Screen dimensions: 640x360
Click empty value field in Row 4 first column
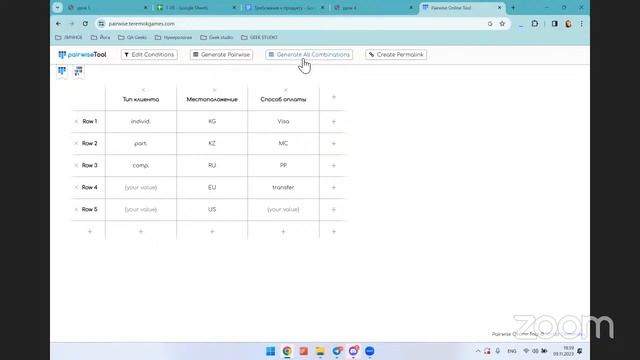click(x=141, y=188)
